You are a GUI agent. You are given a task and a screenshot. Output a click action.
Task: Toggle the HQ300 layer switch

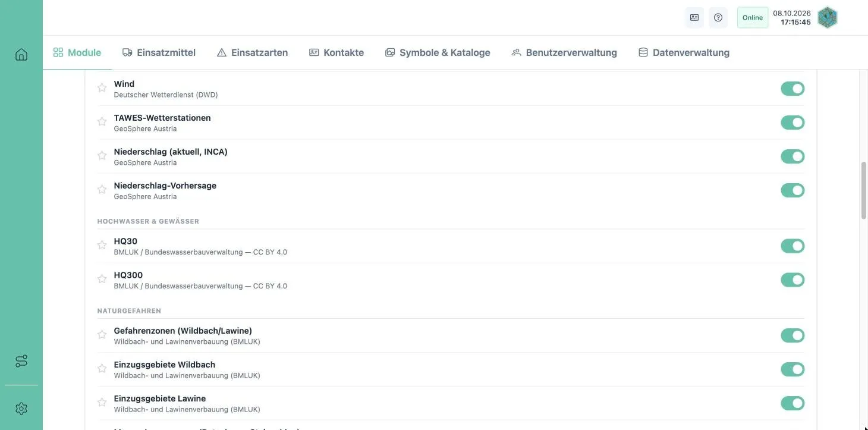[792, 280]
